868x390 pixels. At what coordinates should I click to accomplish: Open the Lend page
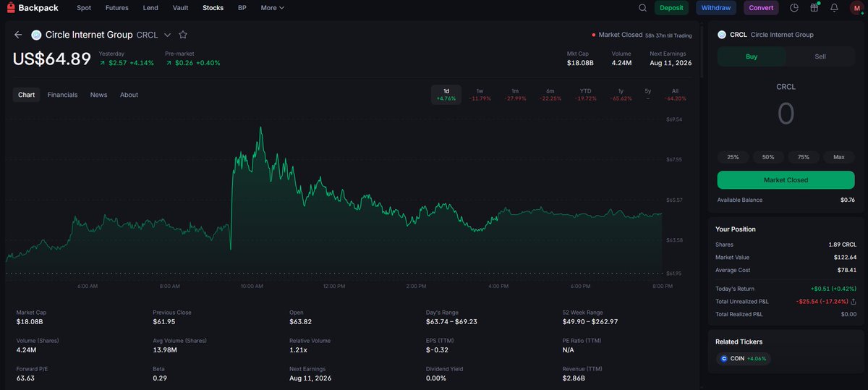[150, 8]
